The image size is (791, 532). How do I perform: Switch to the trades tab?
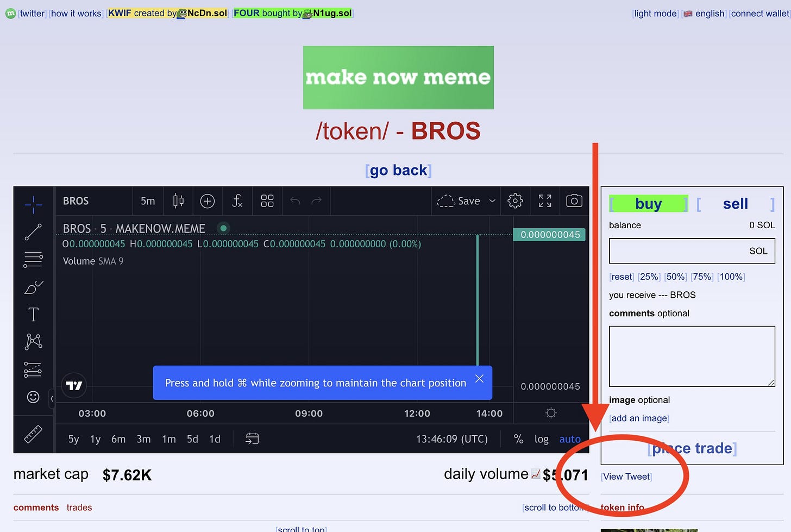79,508
